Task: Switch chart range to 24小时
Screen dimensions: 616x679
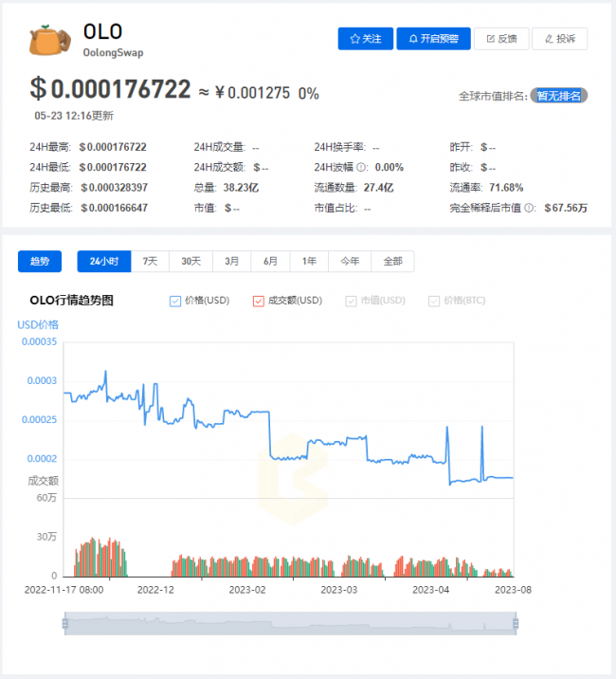Action: click(x=104, y=262)
